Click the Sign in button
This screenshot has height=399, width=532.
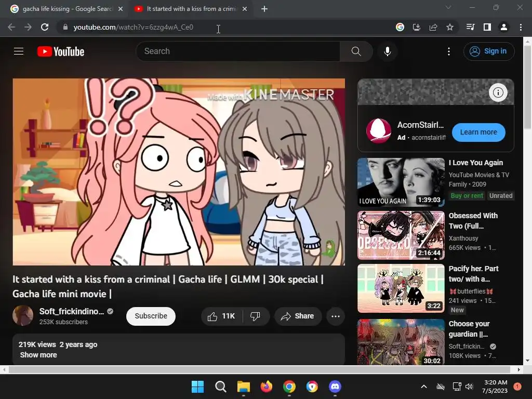click(488, 51)
